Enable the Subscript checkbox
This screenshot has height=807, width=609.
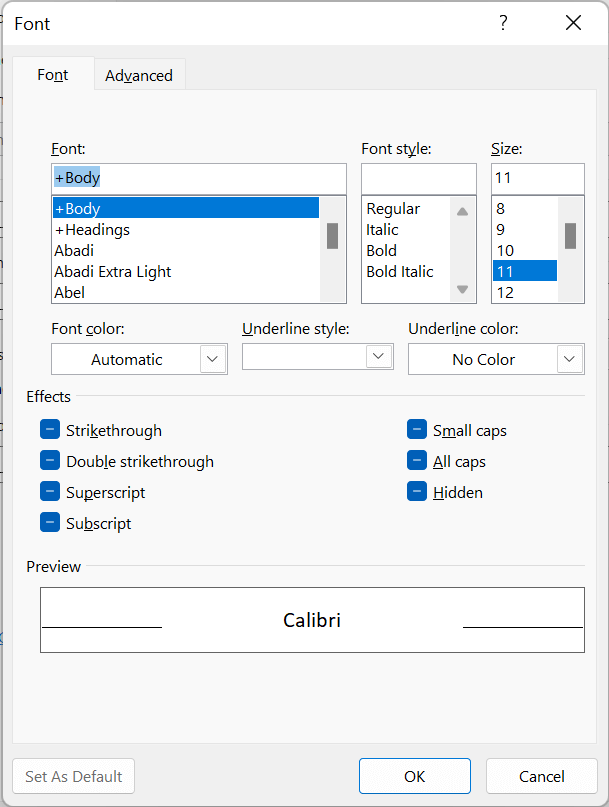point(50,523)
